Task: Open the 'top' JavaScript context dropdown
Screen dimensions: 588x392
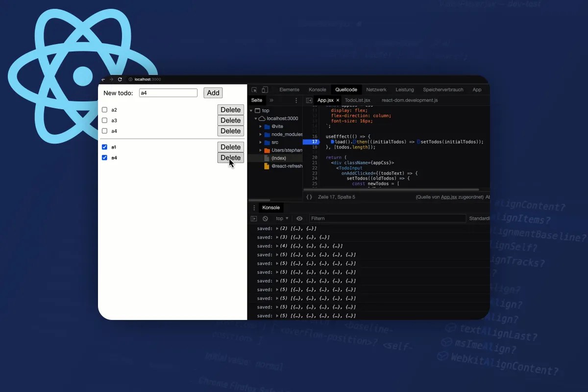Action: pos(280,218)
